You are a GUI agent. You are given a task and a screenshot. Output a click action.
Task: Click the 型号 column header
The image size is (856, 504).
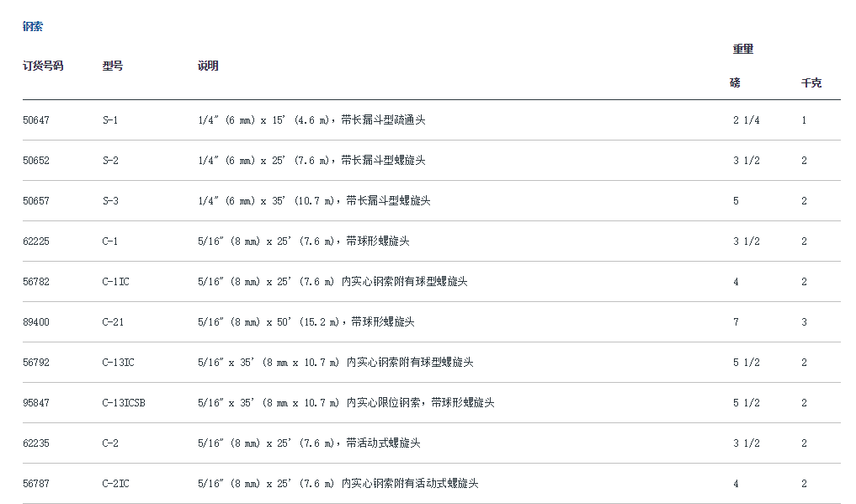[x=113, y=66]
